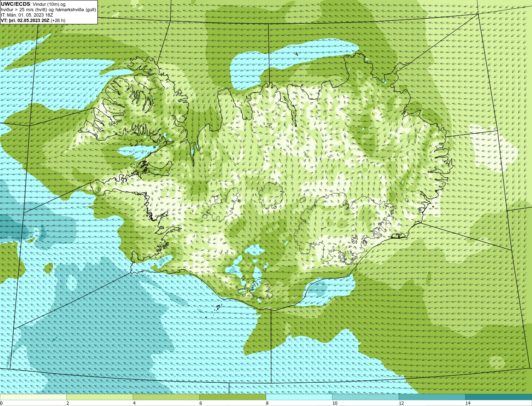Select the 10–12 m/s turquoise legend swatch
This screenshot has height=406, width=532.
click(x=366, y=397)
